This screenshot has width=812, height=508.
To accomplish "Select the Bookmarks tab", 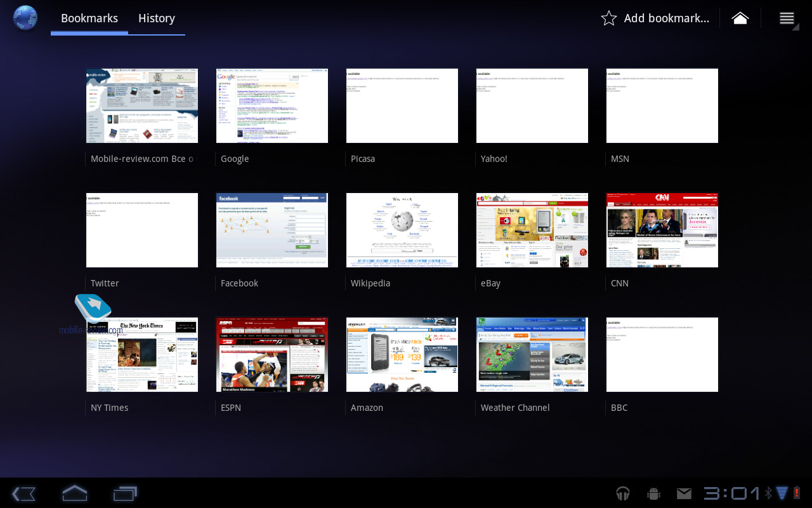I will pyautogui.click(x=89, y=18).
